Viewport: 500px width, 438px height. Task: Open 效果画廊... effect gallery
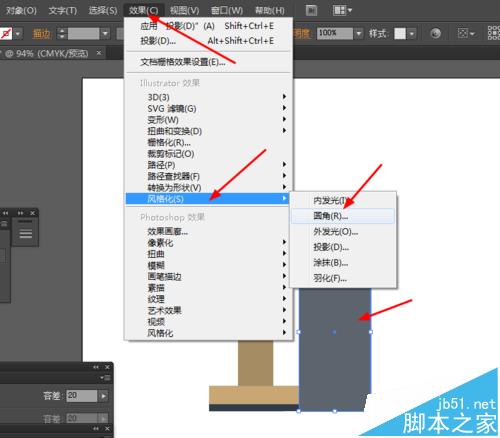point(207,231)
